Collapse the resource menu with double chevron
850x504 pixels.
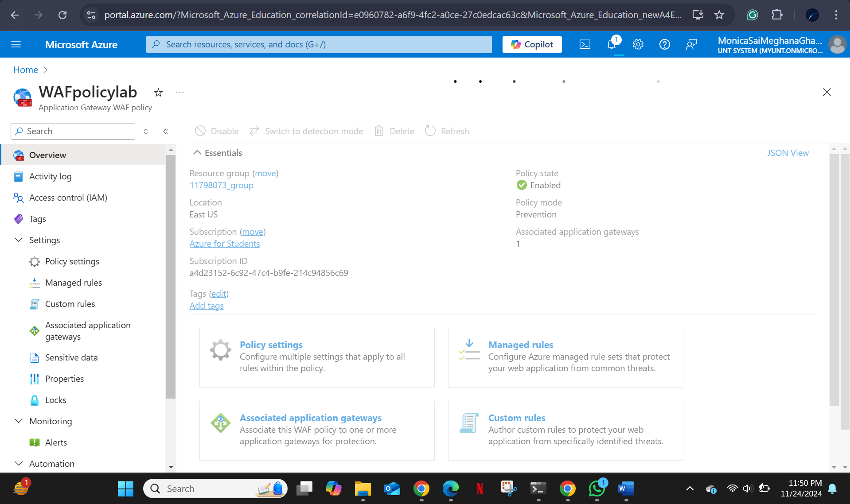click(166, 132)
